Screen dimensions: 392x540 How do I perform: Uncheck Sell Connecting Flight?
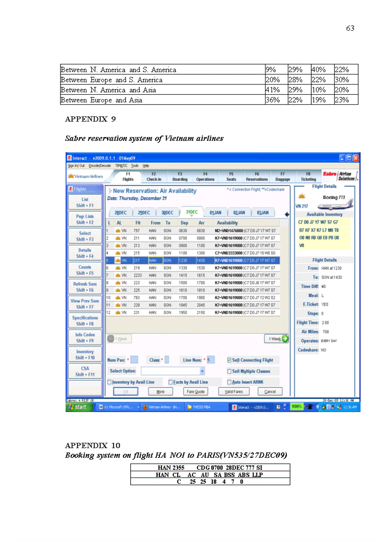[x=230, y=360]
